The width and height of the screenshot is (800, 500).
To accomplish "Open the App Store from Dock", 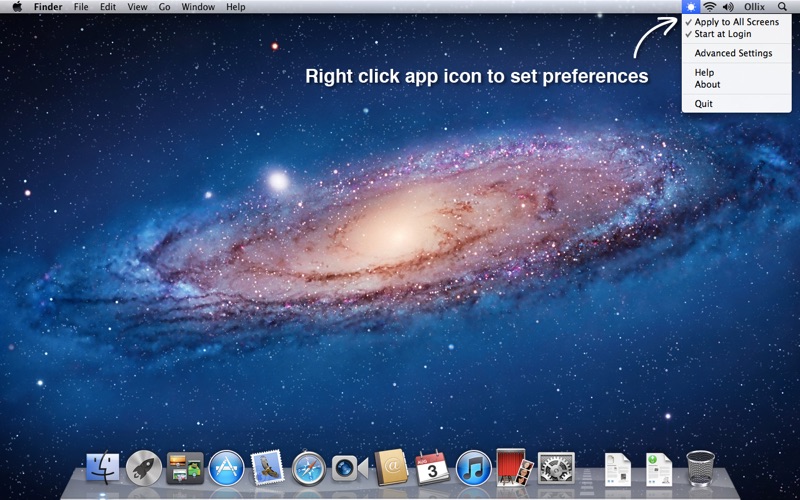I will point(227,468).
